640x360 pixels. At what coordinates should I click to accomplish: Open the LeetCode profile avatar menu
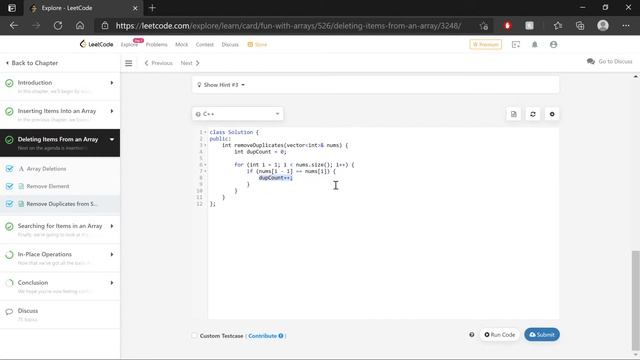[553, 44]
